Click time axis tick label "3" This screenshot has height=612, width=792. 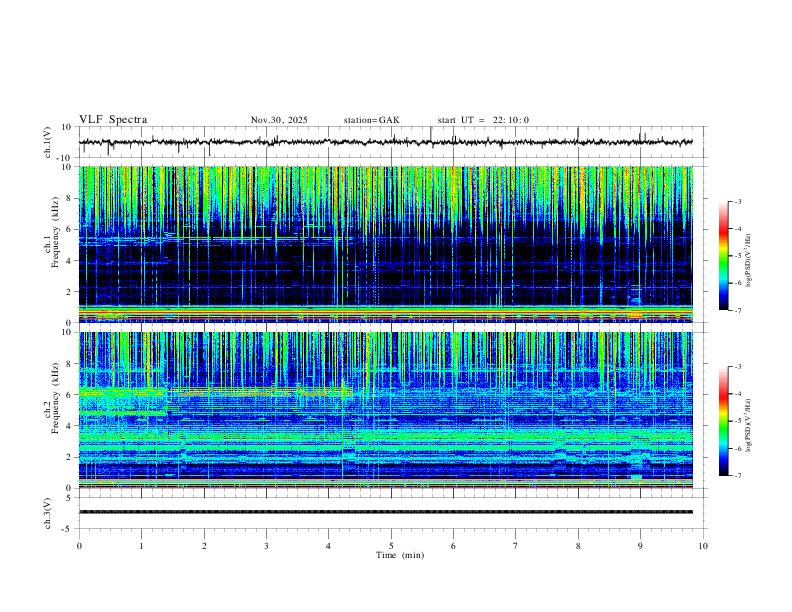point(266,546)
